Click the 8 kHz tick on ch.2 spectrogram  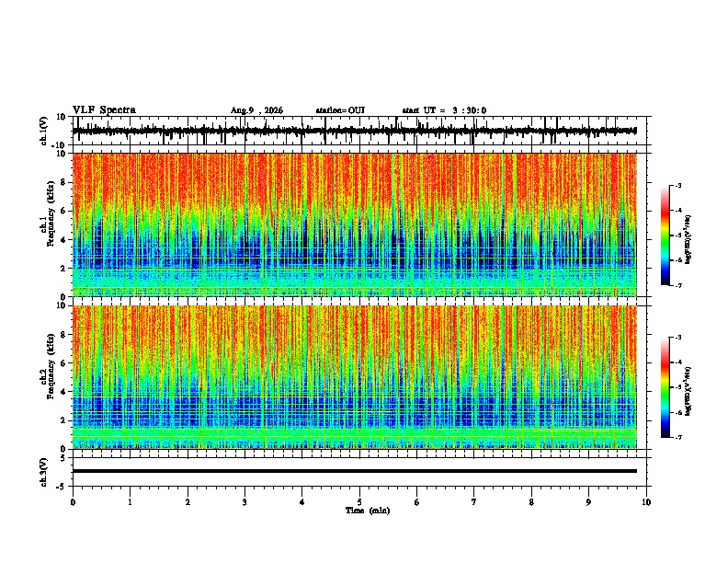(64, 335)
